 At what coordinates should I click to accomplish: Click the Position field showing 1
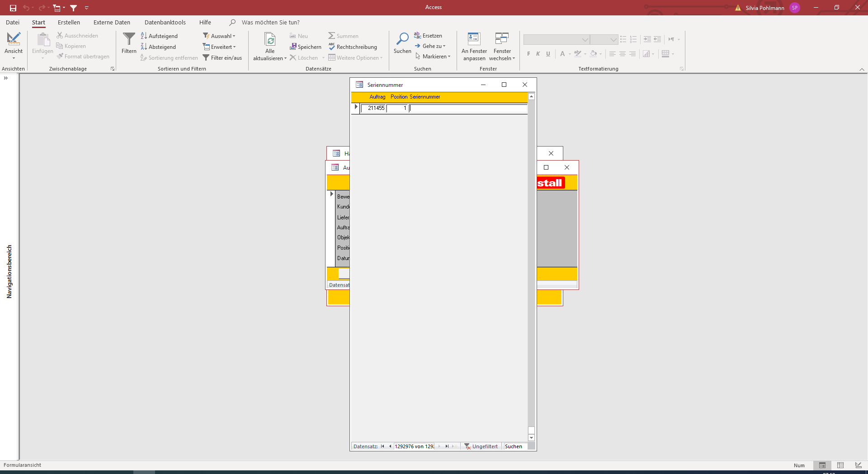[x=397, y=108]
